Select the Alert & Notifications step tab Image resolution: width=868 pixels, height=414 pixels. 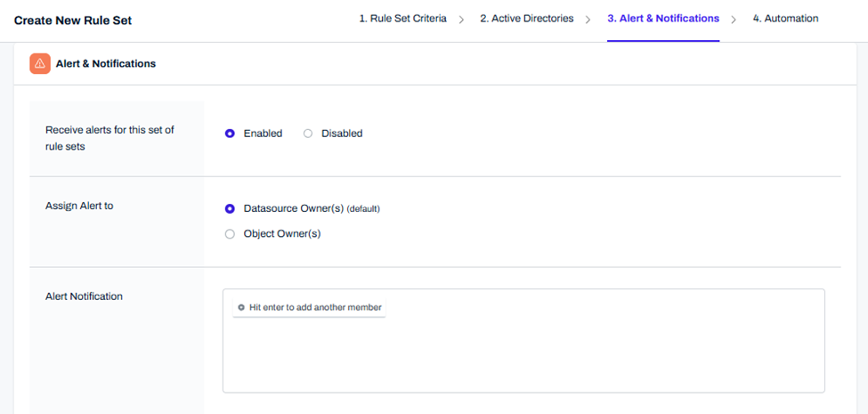(662, 19)
